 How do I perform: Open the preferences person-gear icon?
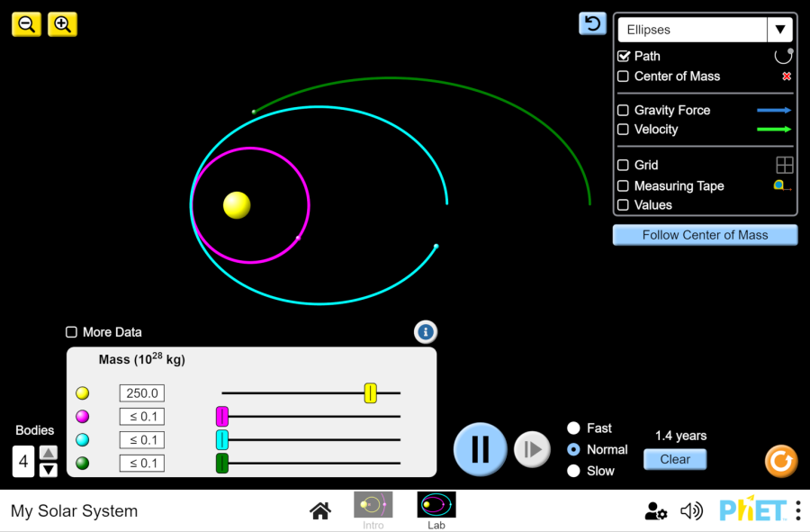655,510
